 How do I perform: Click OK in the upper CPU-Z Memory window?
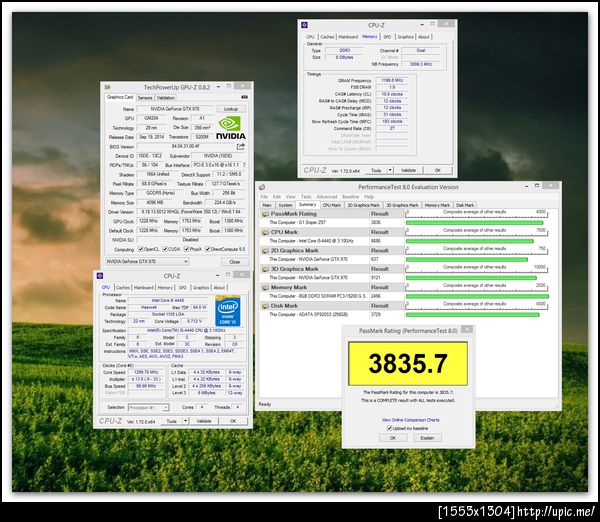(438, 170)
